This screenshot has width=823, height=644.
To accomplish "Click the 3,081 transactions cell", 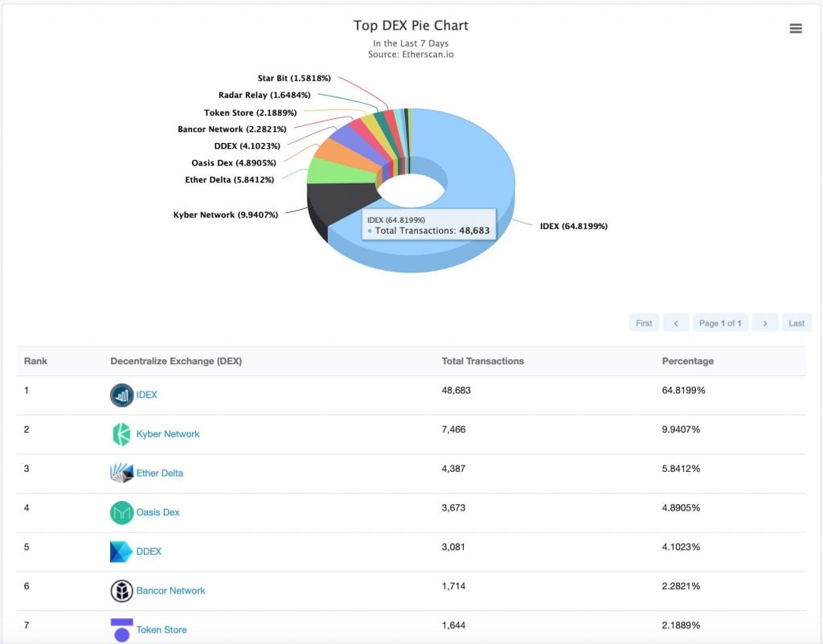I will point(453,547).
